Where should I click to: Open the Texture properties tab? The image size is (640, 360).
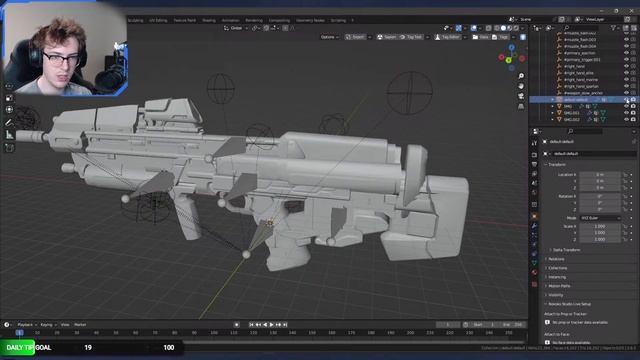[534, 284]
